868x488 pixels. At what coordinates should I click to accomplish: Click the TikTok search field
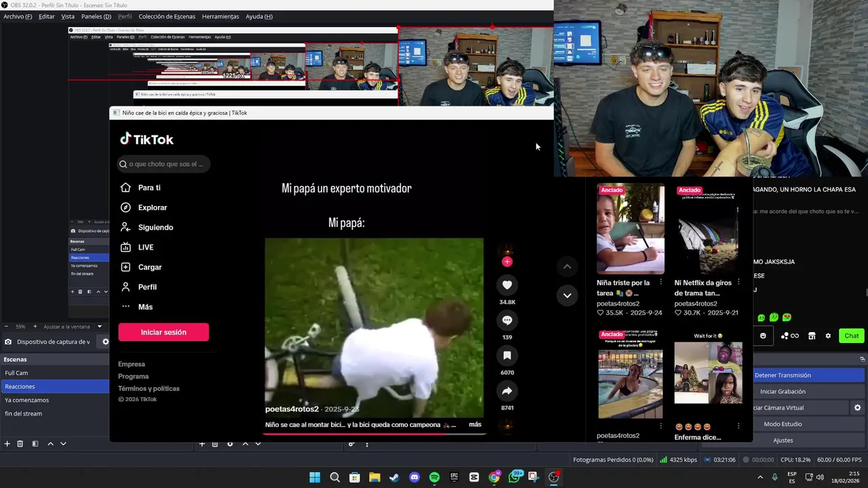pyautogui.click(x=163, y=164)
